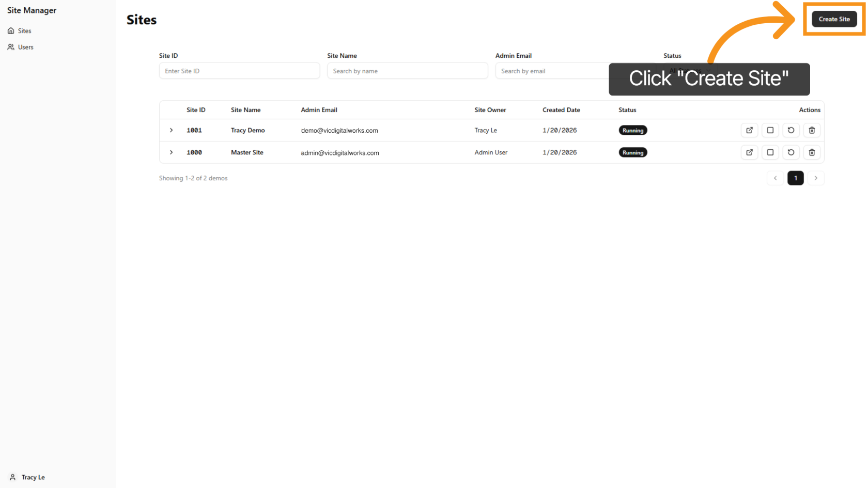Restart the Master Site
The image size is (868, 488).
click(791, 152)
